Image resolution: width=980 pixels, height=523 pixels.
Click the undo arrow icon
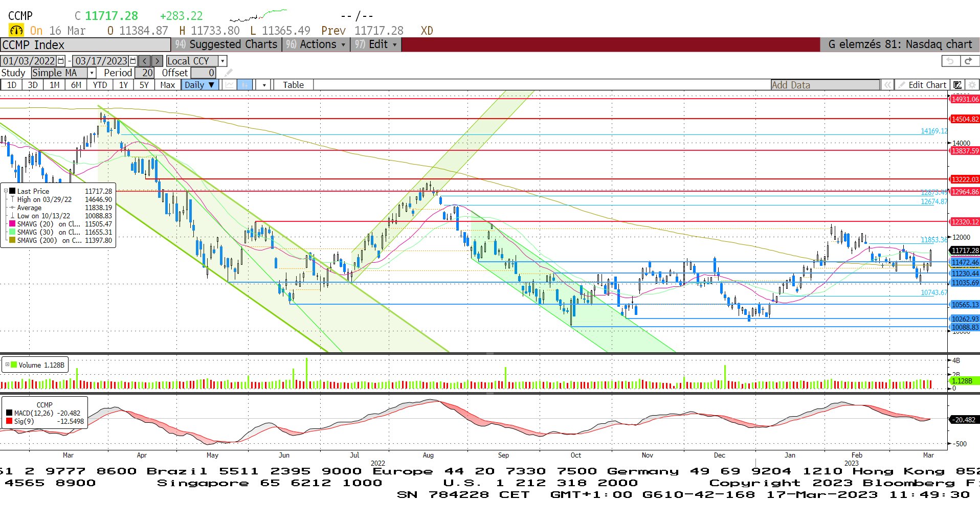950,61
